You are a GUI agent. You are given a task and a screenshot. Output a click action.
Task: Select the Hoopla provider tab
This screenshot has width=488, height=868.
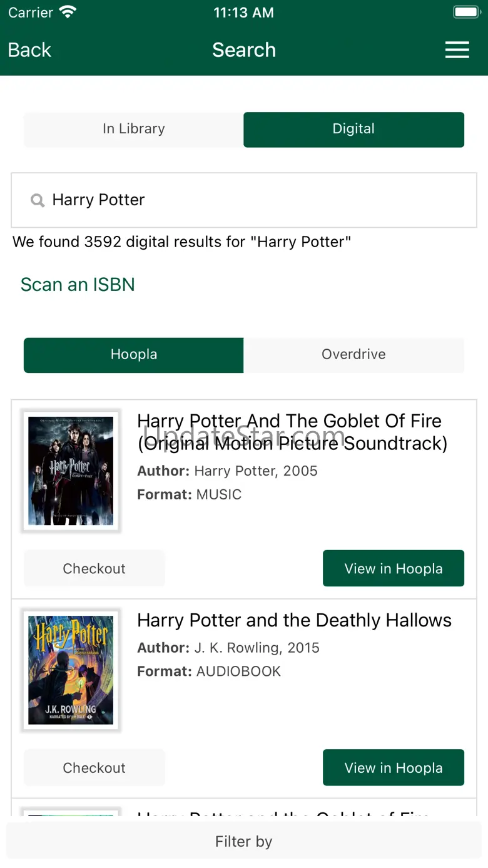click(133, 354)
